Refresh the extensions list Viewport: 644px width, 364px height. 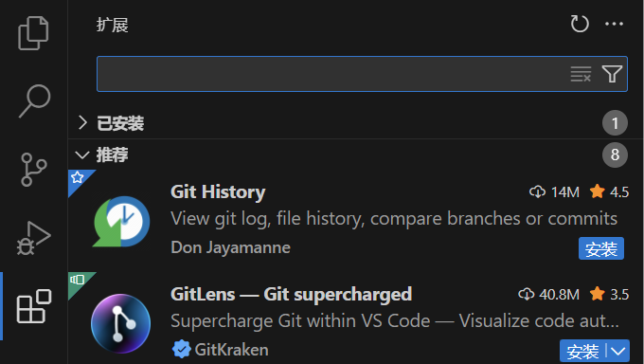tap(580, 24)
